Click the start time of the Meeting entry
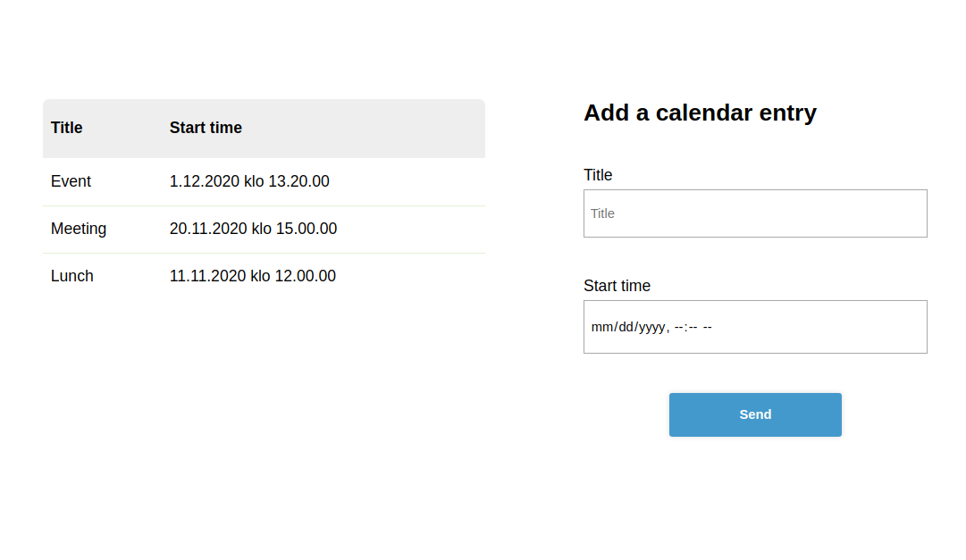 (x=253, y=229)
